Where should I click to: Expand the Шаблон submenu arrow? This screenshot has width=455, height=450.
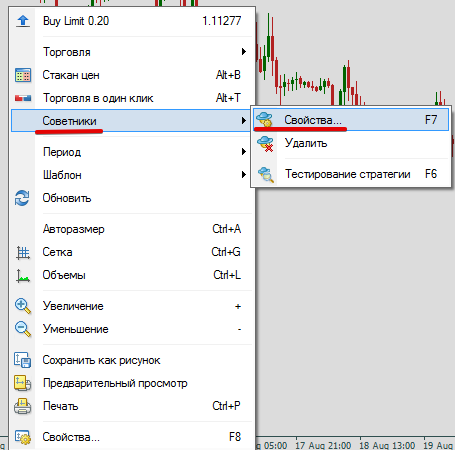[244, 175]
